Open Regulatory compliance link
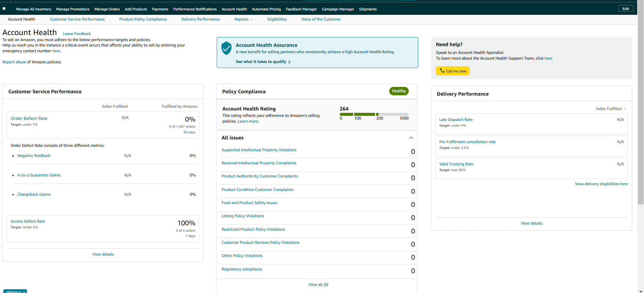The image size is (644, 293). point(242,269)
